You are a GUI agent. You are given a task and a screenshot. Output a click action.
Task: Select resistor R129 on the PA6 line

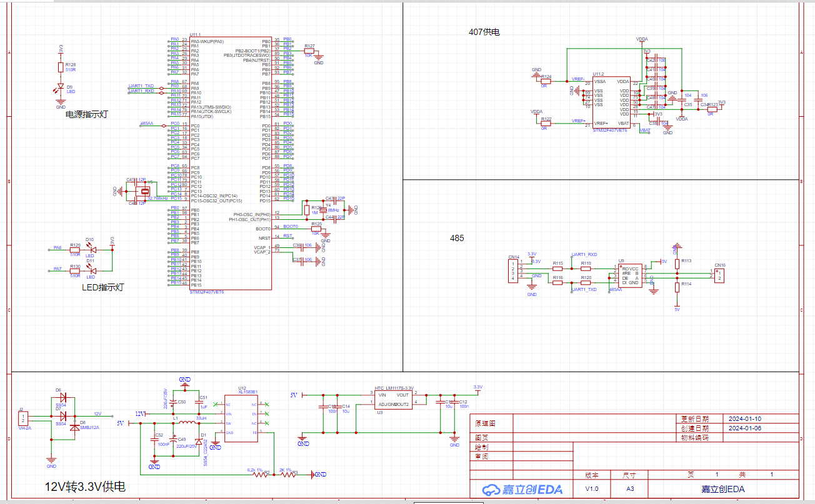75,249
